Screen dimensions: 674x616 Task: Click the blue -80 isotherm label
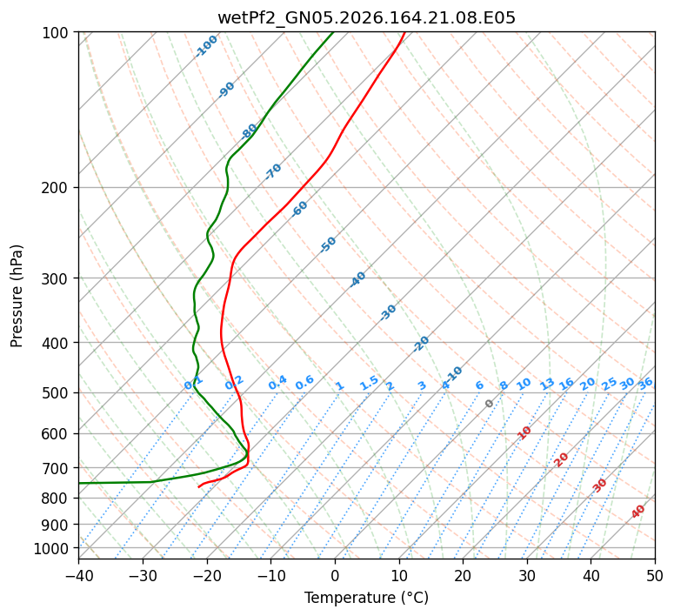[249, 131]
